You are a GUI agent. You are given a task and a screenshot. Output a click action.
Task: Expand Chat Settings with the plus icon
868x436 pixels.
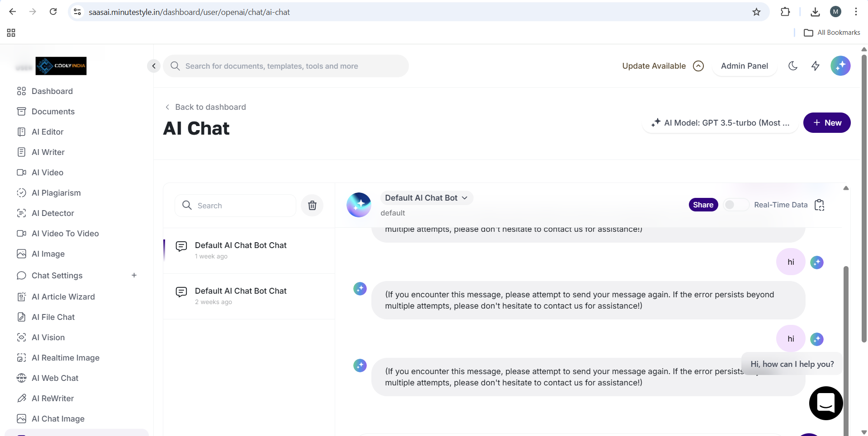[134, 275]
